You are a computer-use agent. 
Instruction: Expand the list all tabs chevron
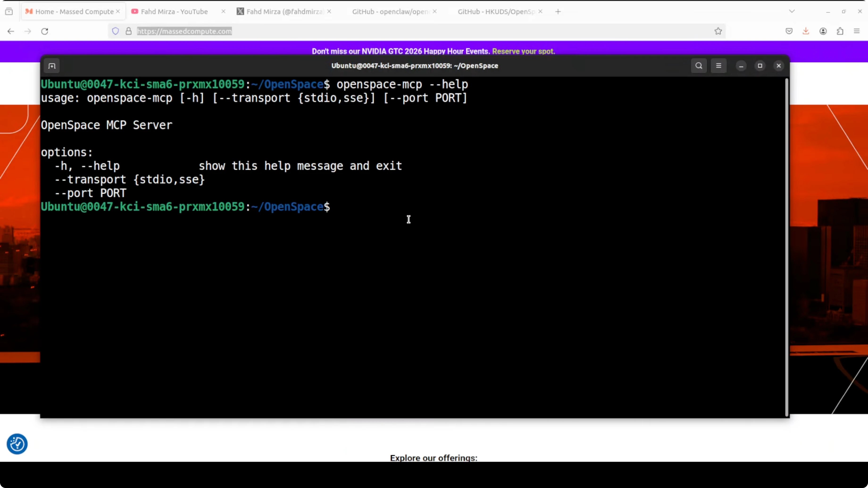tap(792, 12)
